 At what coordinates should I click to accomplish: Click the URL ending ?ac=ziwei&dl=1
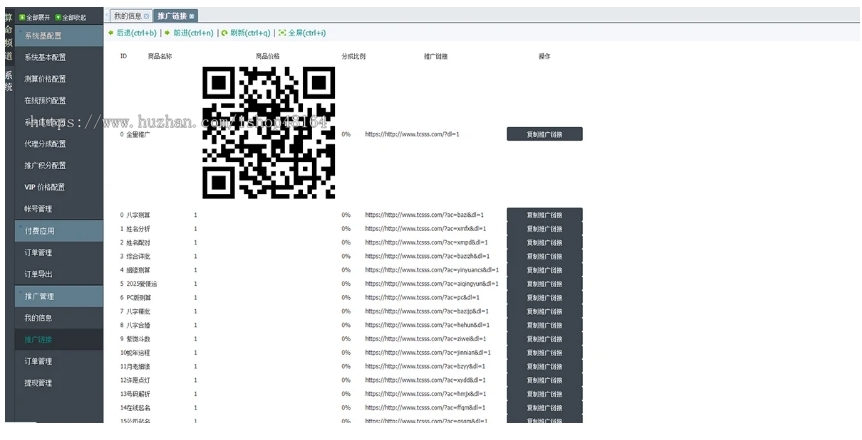[426, 339]
